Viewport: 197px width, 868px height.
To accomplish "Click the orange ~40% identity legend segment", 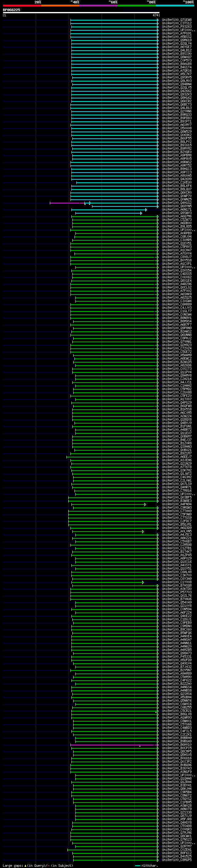I will (60, 6).
